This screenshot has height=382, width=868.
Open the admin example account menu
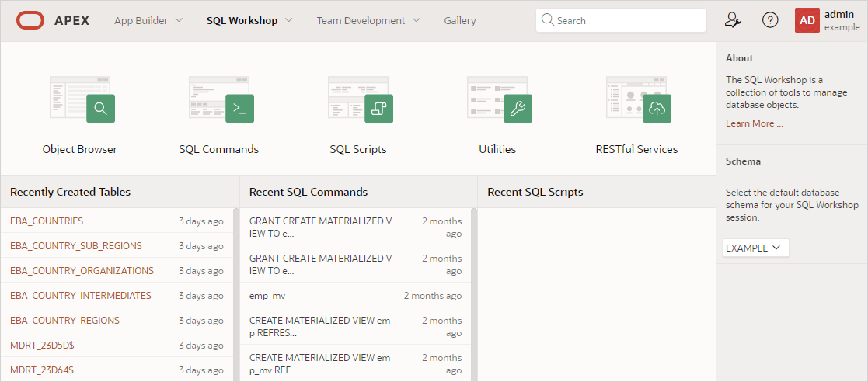tap(828, 20)
